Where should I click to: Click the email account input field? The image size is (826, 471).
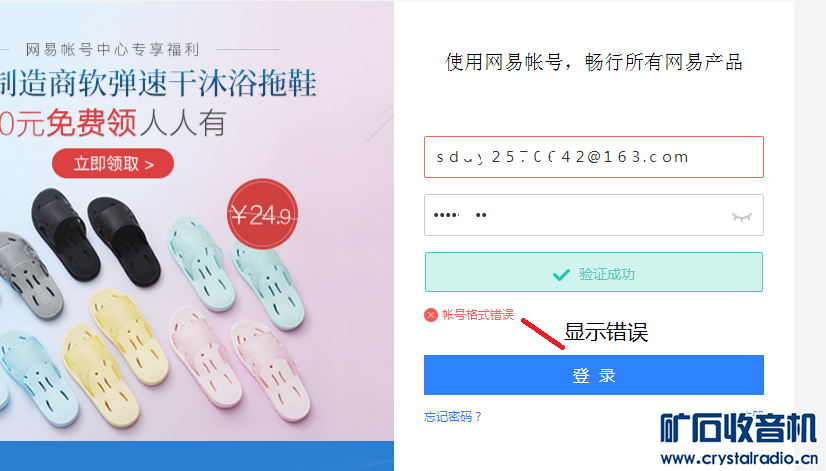coord(593,157)
